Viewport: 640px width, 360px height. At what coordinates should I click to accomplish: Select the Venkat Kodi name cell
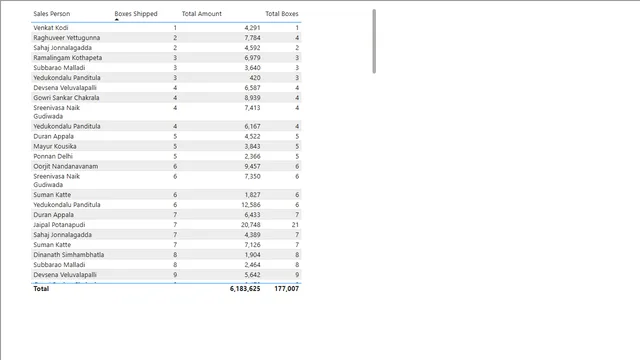tap(51, 28)
